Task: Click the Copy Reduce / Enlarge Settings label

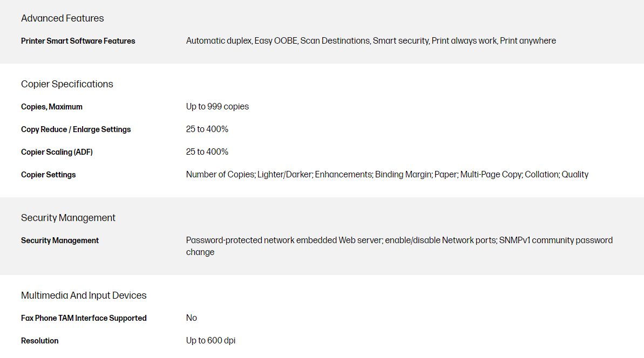Action: click(76, 129)
